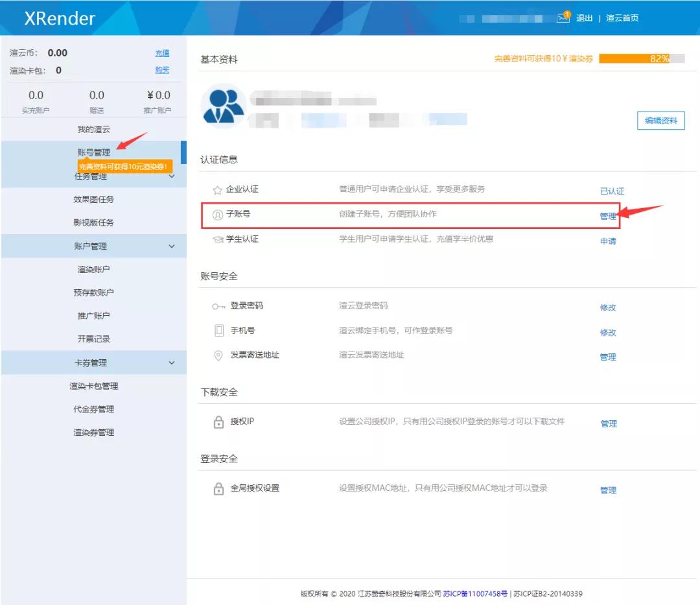
Task: Click the person icon beside 子账号
Action: [x=218, y=214]
